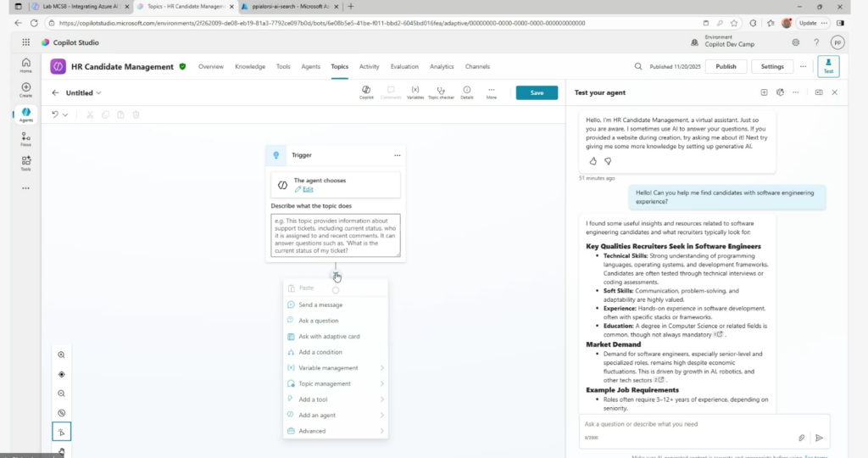Recenter the canvas view icon
This screenshot has width=868, height=458.
click(61, 374)
